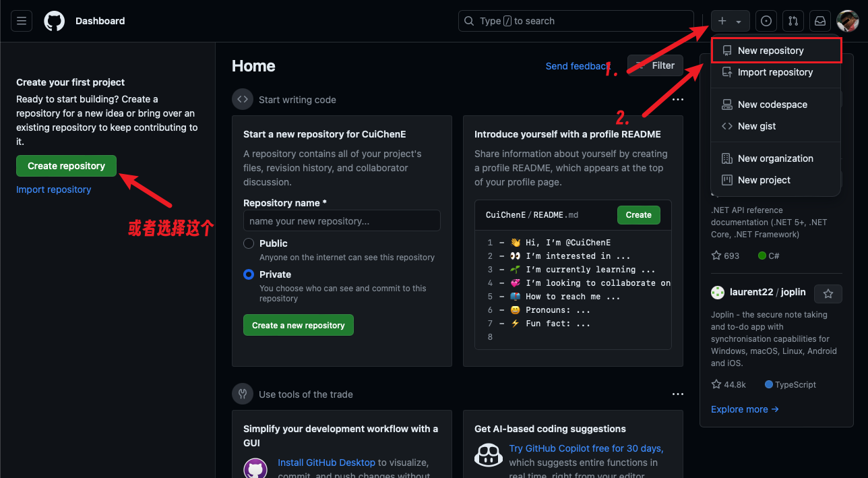
Task: Click the Type / to search box
Action: (x=576, y=21)
